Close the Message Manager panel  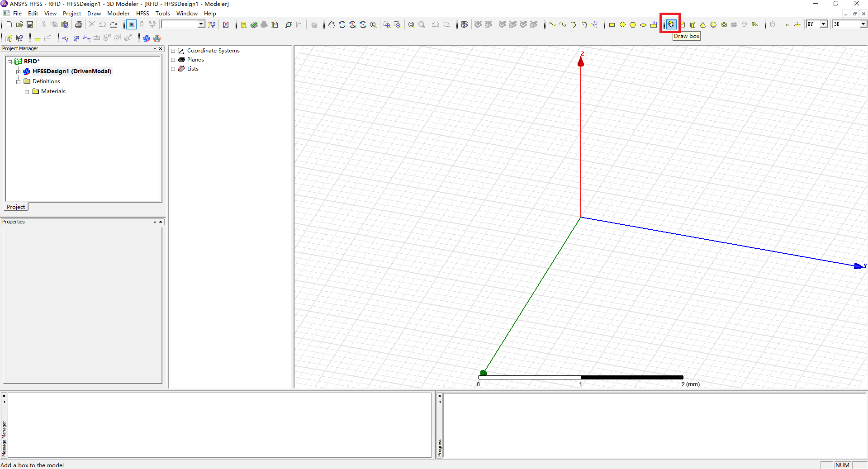point(4,396)
